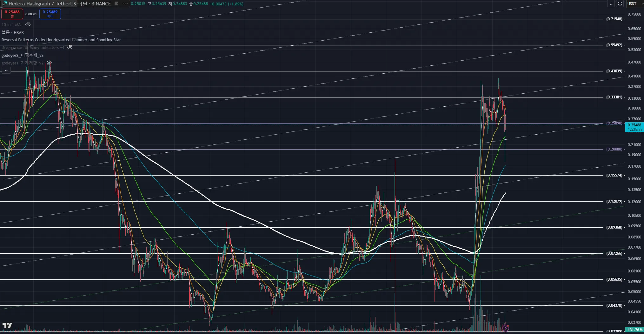Toggle visibility of Divergence for Many Indicators v4
Viewport: 644px width, 334px height.
tap(70, 48)
